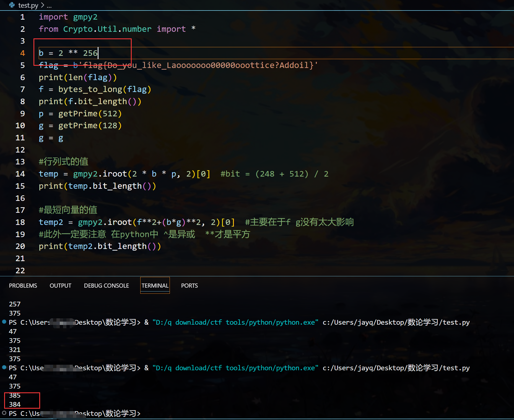Click the '#此外一定要注意' comment line
This screenshot has width=514, height=420.
click(x=144, y=234)
